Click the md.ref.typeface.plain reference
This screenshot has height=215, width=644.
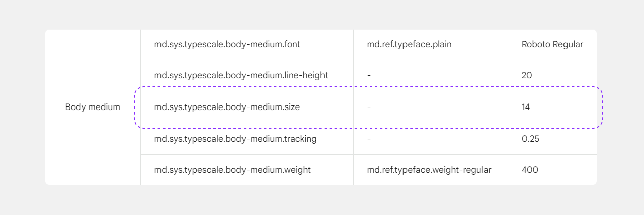[x=409, y=44]
